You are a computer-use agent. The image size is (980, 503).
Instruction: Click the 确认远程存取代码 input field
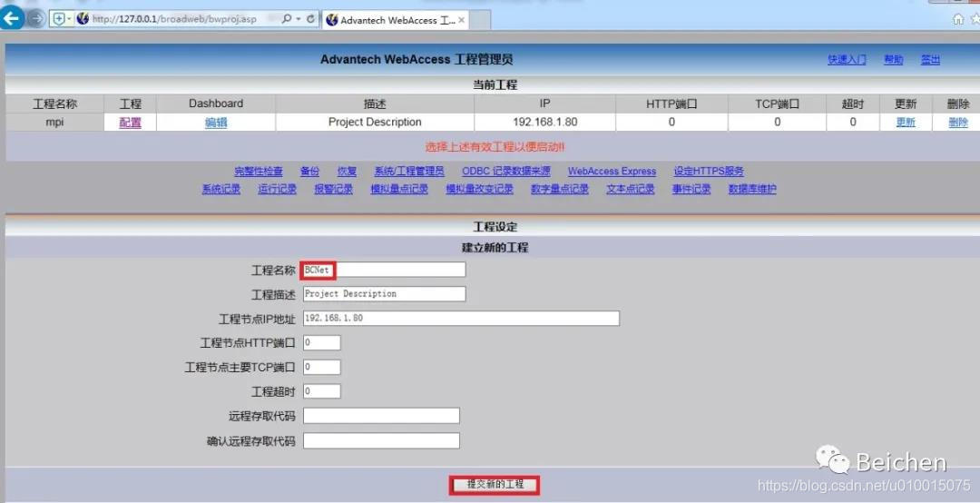(x=381, y=440)
